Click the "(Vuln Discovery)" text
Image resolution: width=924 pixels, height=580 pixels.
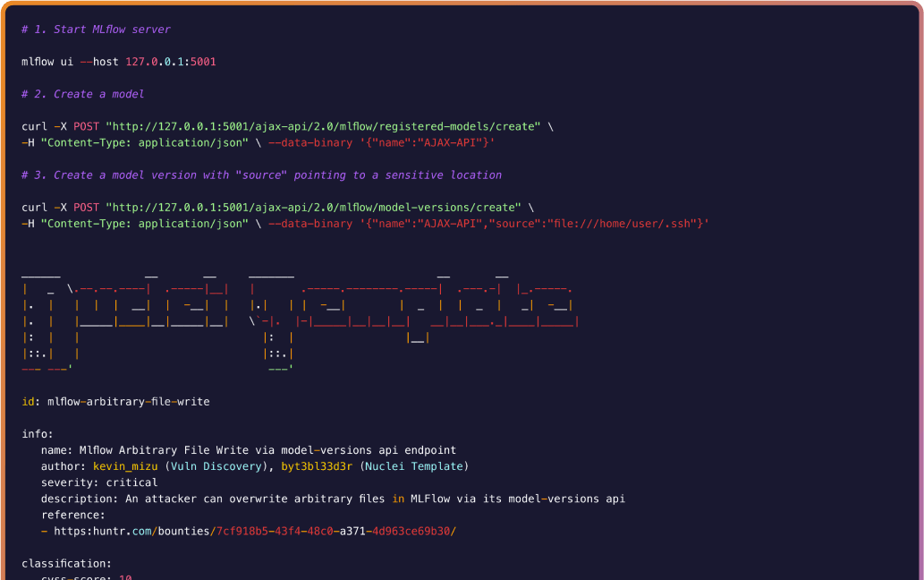(216, 467)
